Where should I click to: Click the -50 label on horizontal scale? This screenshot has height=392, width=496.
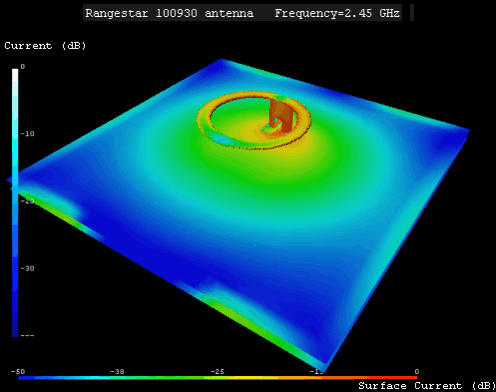[18, 371]
